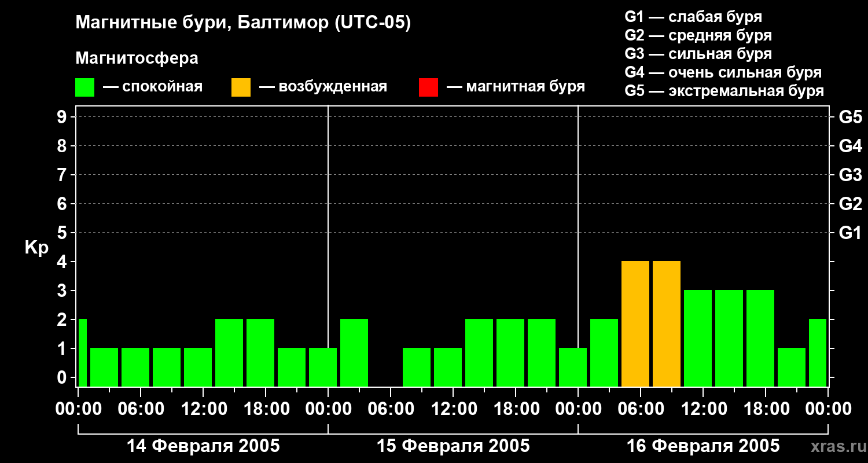Screen dimensions: 868x463
Task: Select the line G2 — средняя буря
Action: 698,35
